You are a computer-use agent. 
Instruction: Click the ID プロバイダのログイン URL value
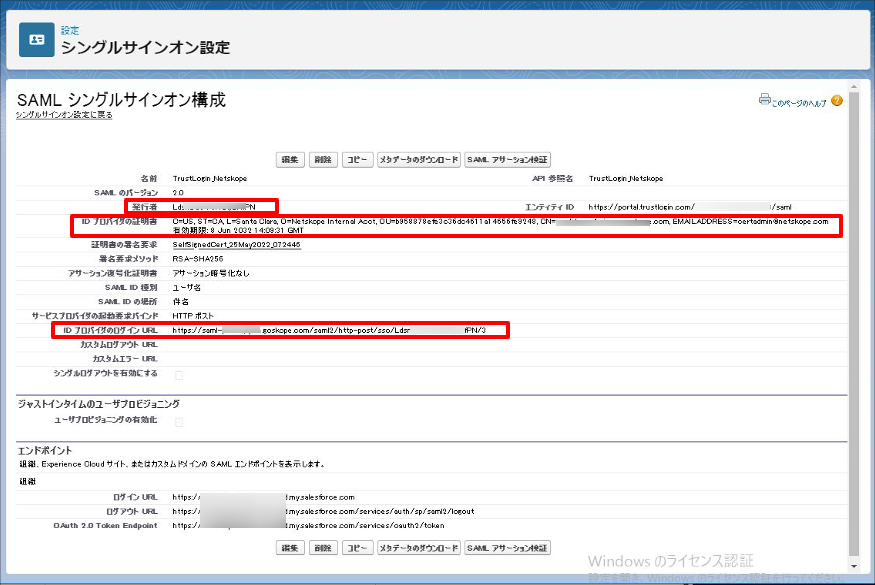329,330
